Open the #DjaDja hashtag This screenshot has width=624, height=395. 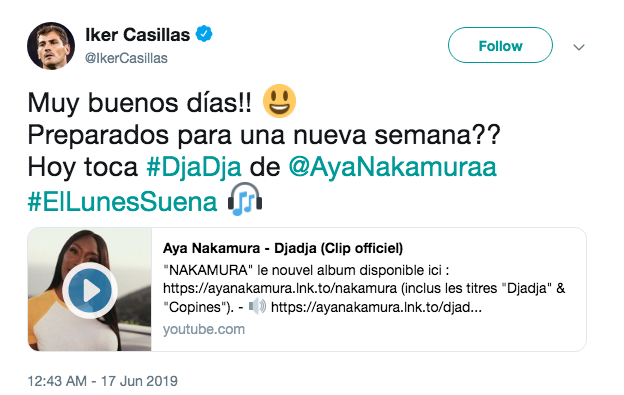tap(194, 167)
